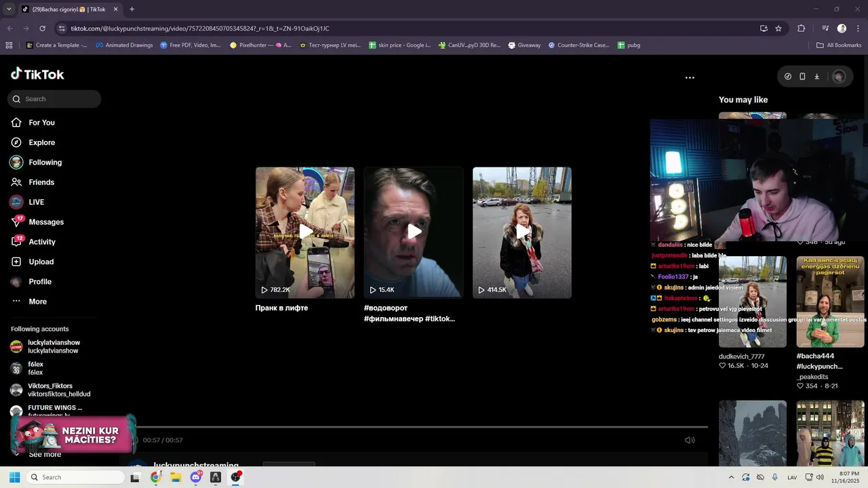Mute the video with volume icon
Viewport: 868px width, 488px height.
(690, 440)
